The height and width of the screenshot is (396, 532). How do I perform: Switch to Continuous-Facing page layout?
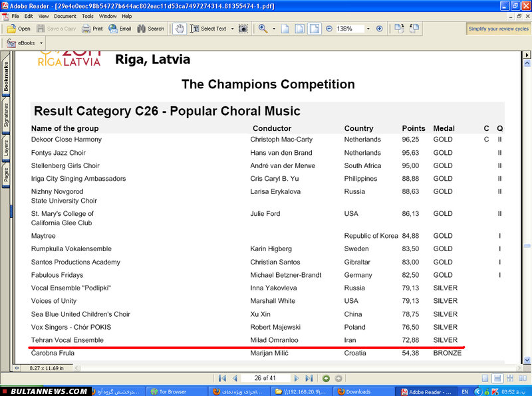[510, 378]
